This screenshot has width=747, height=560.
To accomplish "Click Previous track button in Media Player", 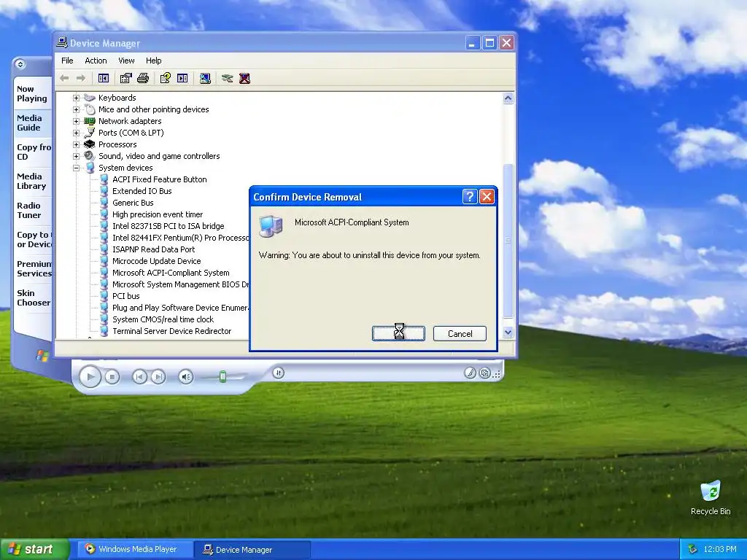I will (139, 377).
